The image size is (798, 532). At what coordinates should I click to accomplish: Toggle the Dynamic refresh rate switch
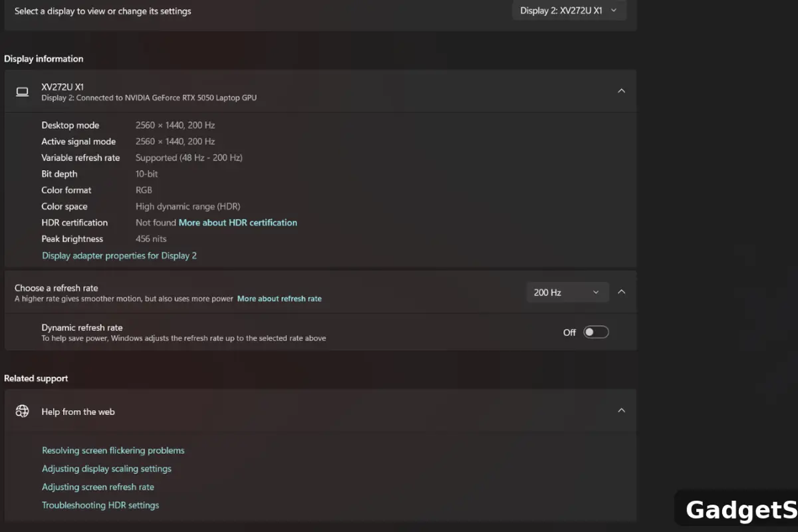596,332
